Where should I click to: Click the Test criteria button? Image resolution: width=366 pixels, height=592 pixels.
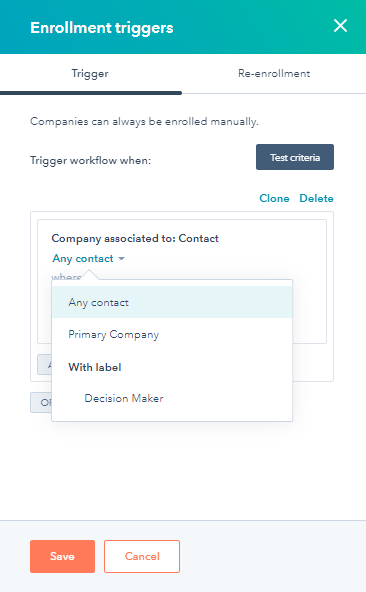coord(295,157)
